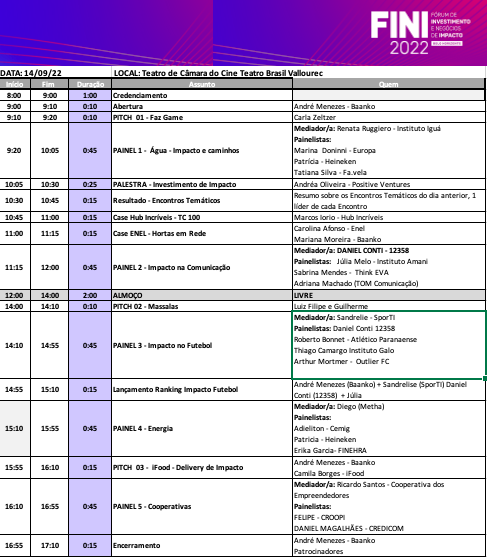
Task: Select the PITCH 02 Massalas cell
Action: coord(202,306)
